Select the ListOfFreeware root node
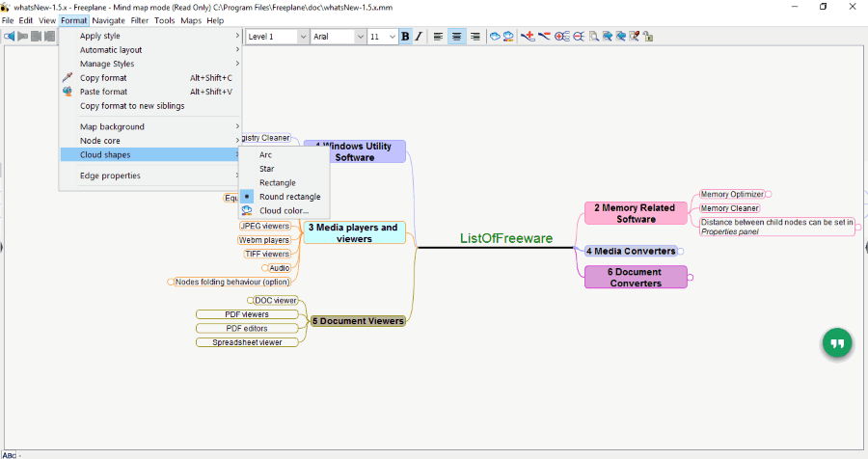Screen dimensions: 868x459 click(506, 238)
